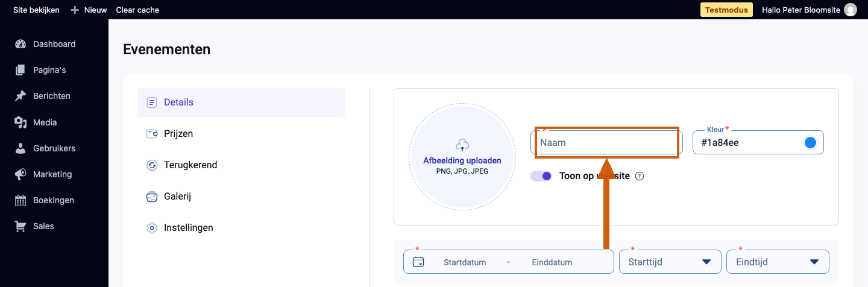Click the Galerij image icon

152,197
